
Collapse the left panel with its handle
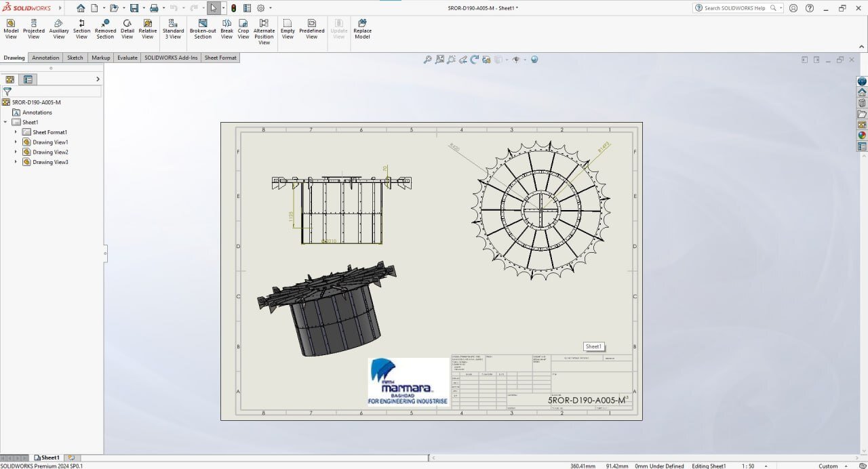(x=105, y=253)
